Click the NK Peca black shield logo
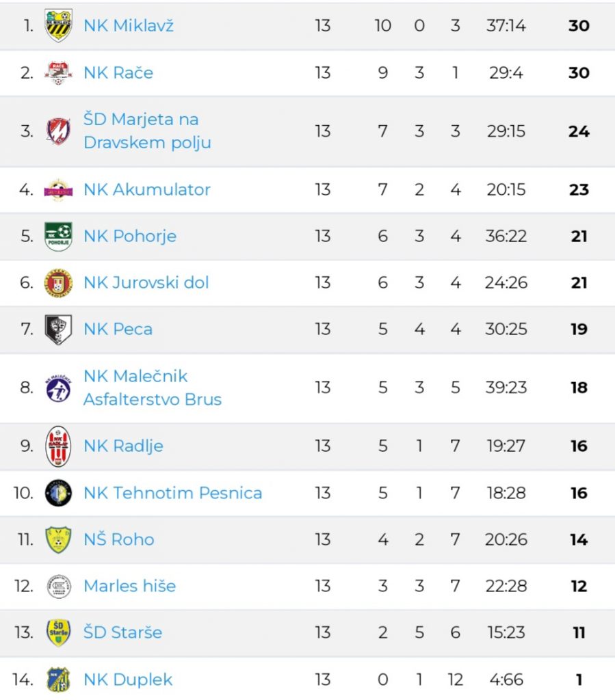Viewport: 615px width, 700px height. tap(59, 329)
